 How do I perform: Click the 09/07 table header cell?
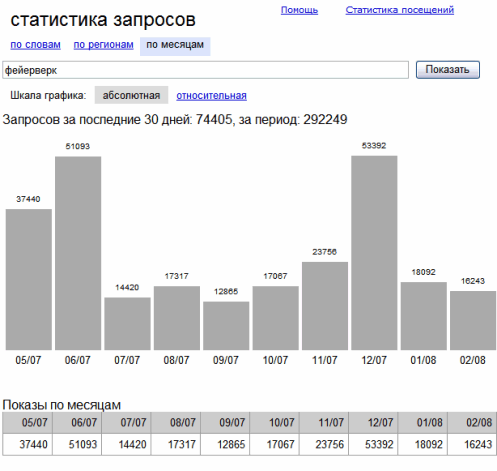225,423
